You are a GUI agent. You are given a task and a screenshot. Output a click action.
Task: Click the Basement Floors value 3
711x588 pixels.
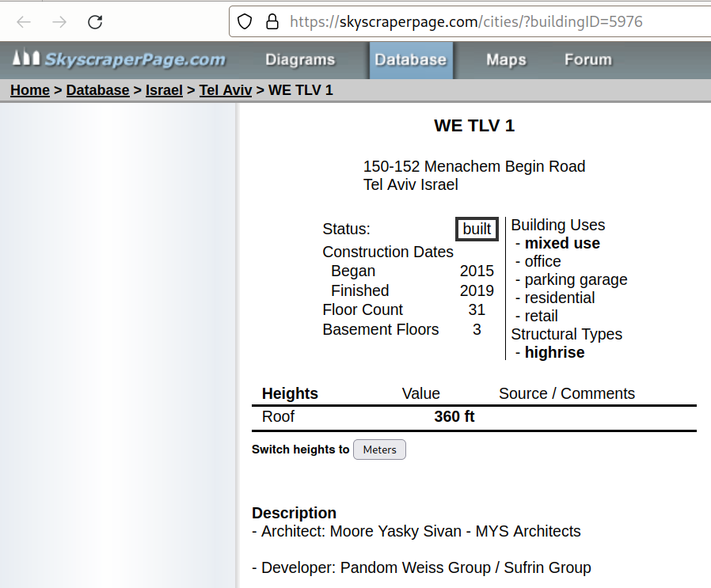477,329
